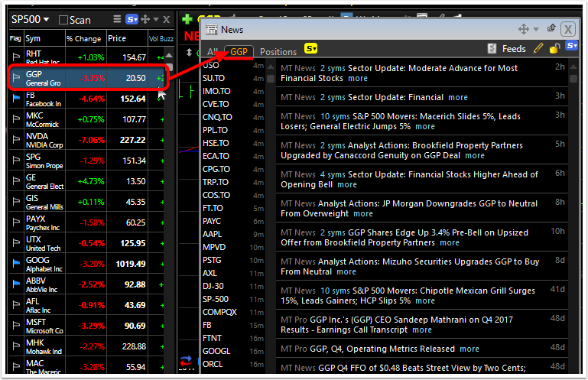This screenshot has height=380, width=588.
Task: Select ORCL in the news symbol list
Action: [x=213, y=364]
